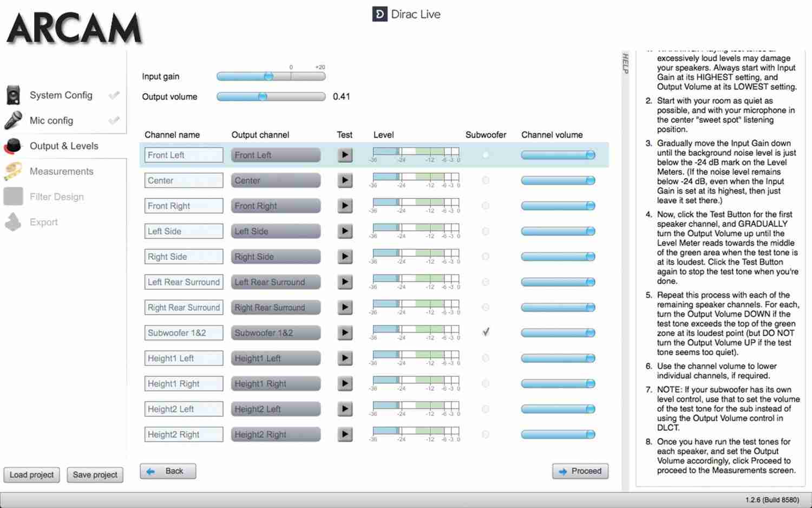Image resolution: width=812 pixels, height=508 pixels.
Task: Click the speaker icon beside System Config
Action: coord(13,95)
